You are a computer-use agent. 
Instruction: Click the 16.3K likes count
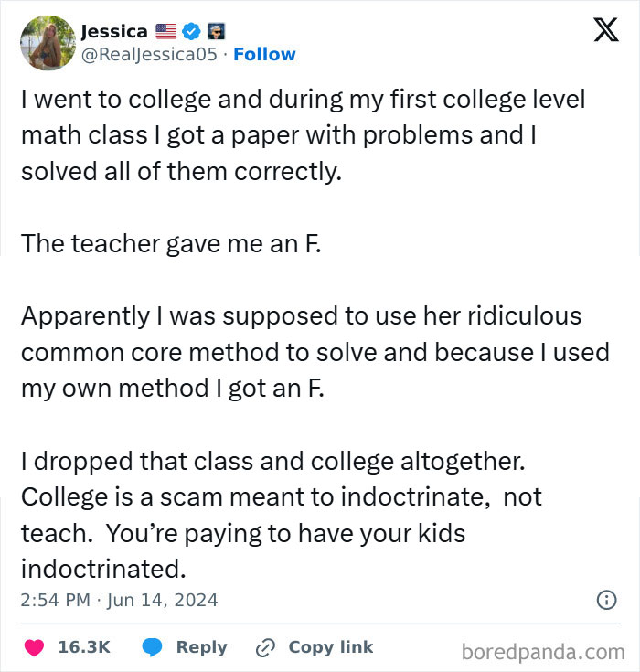tap(83, 647)
